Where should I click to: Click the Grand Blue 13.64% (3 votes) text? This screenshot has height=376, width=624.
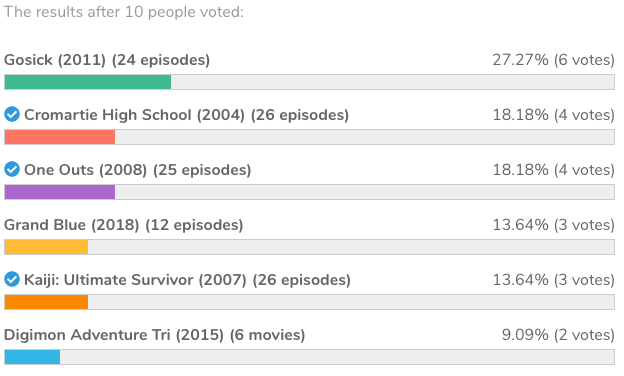[554, 225]
